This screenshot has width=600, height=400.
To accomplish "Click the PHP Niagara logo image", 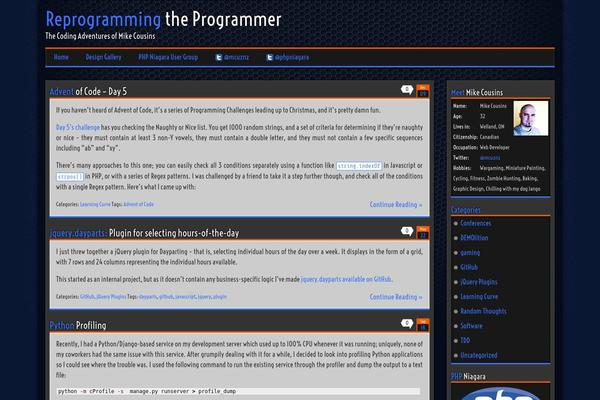I will [x=501, y=393].
